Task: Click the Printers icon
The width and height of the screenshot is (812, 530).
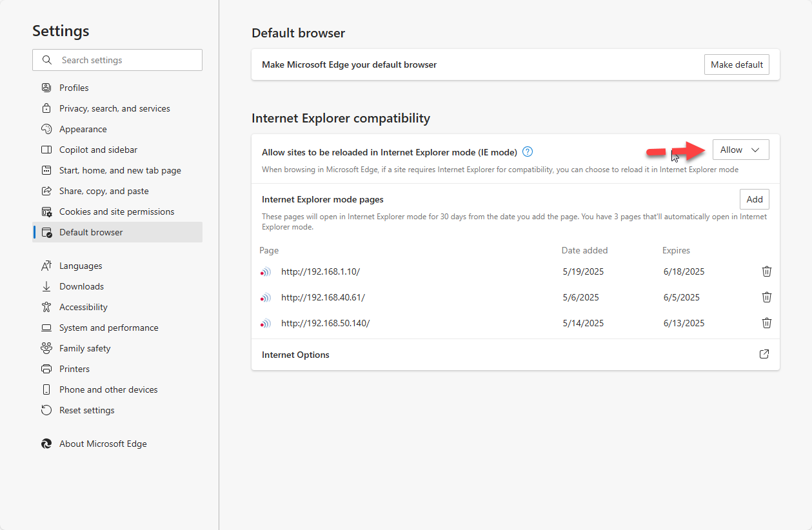Action: coord(46,369)
